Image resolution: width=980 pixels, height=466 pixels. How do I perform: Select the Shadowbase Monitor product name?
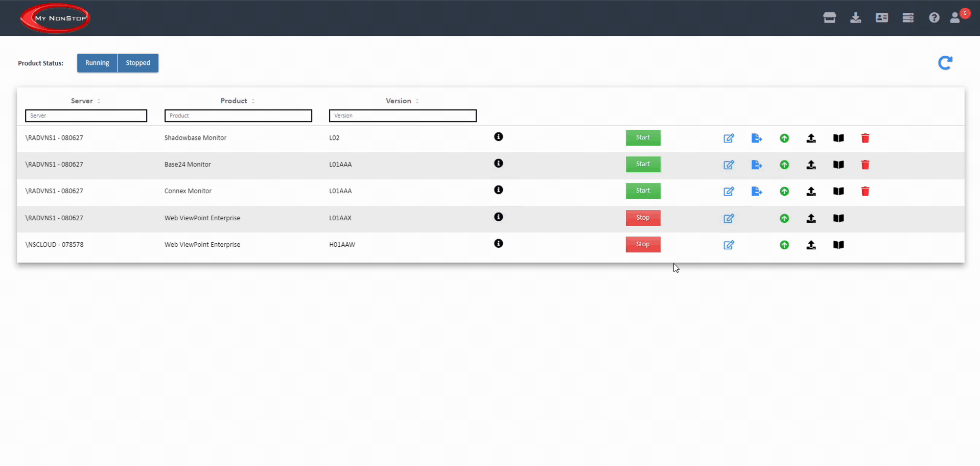pos(195,138)
